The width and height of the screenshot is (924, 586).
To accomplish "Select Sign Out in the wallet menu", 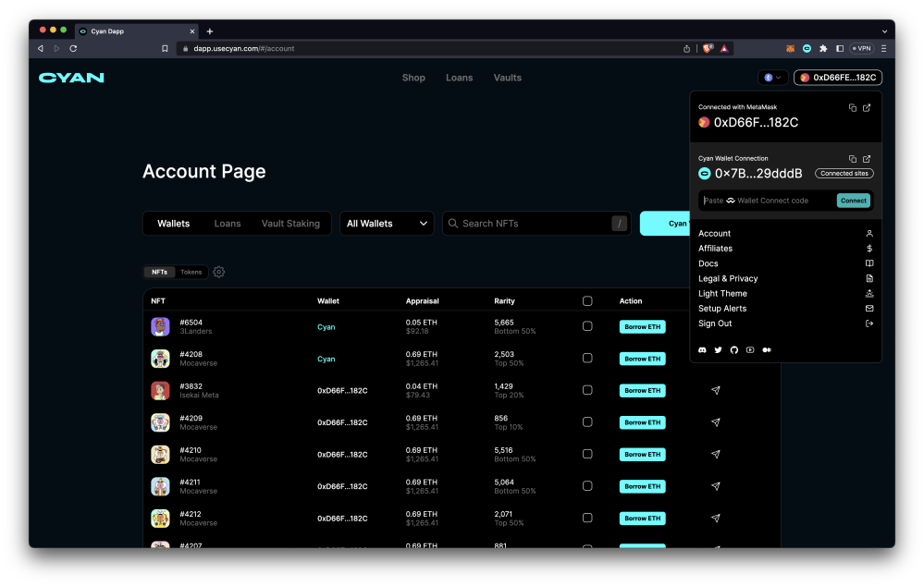I will pos(714,323).
